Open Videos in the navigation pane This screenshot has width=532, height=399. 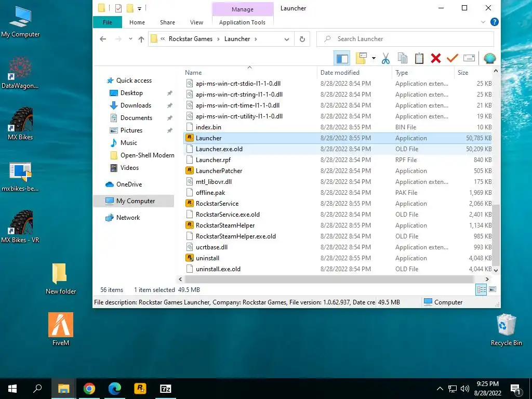click(129, 168)
